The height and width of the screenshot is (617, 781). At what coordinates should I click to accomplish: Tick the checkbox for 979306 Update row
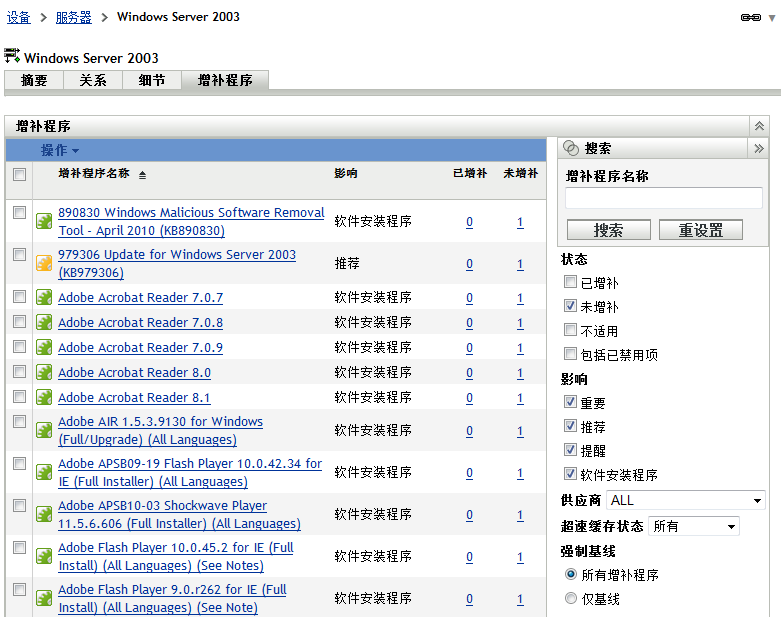tap(19, 254)
